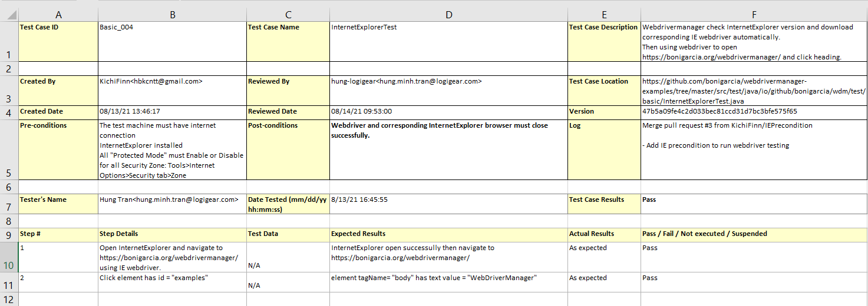
Task: Click the 'Created Date' label cell
Action: (58, 113)
